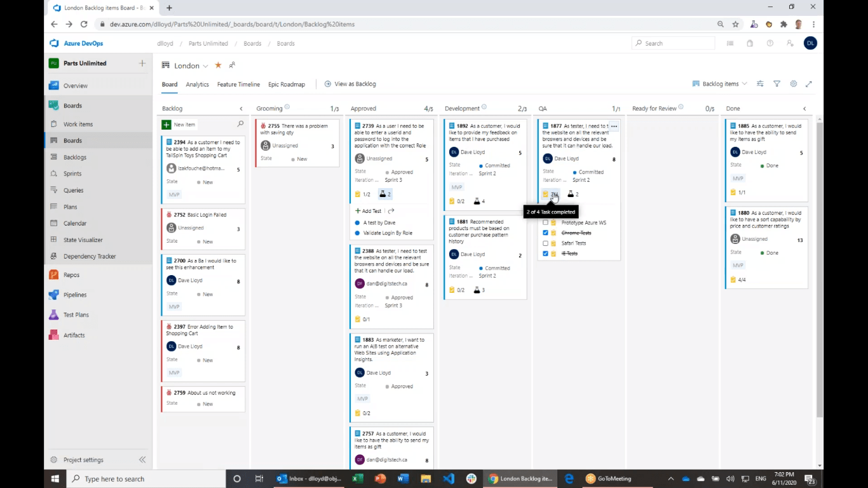This screenshot has width=868, height=488.
Task: Open Project settings
Action: (83, 460)
